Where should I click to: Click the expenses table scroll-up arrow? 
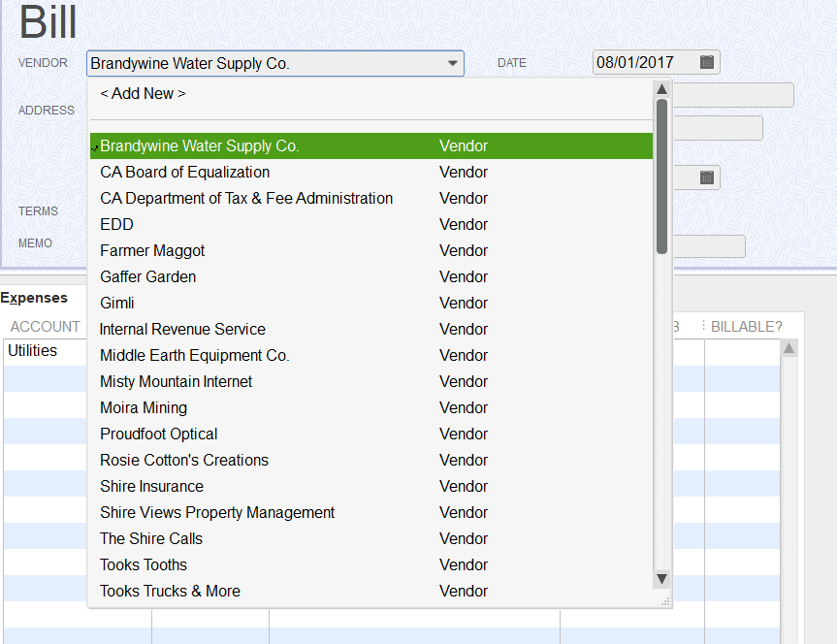point(789,349)
